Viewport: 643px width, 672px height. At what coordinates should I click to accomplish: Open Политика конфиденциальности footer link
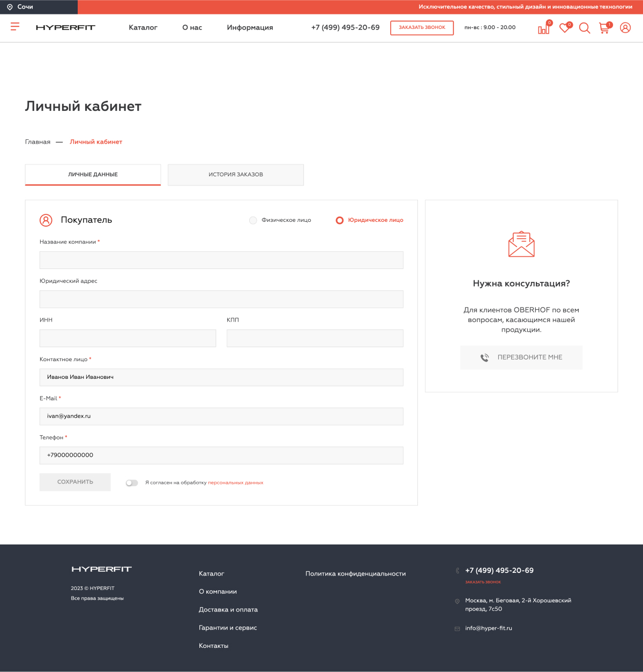355,573
